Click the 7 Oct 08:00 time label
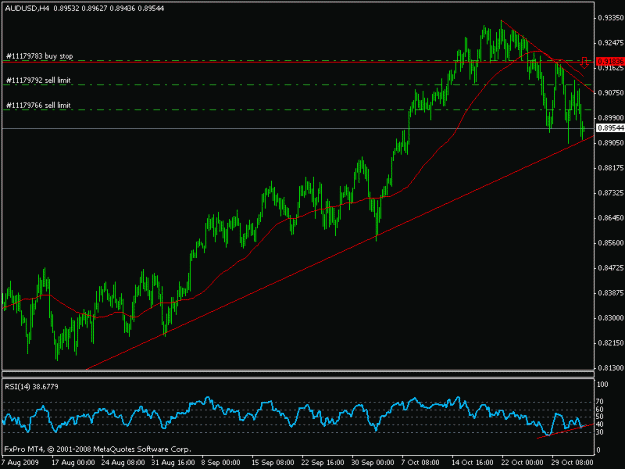 (x=420, y=462)
